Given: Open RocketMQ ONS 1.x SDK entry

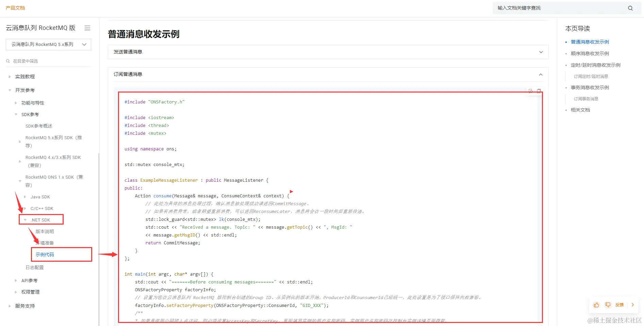Looking at the screenshot, I should click(x=54, y=181).
